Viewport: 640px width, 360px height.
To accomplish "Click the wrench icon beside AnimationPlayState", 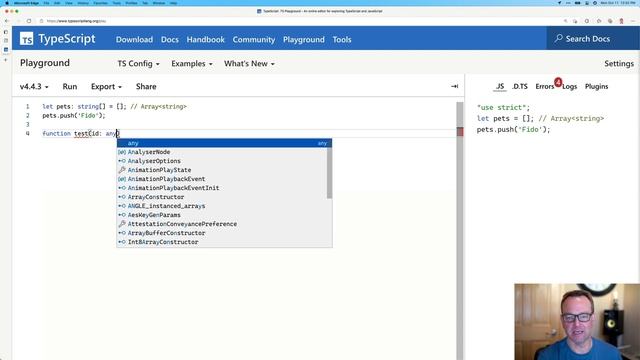I will click(122, 170).
